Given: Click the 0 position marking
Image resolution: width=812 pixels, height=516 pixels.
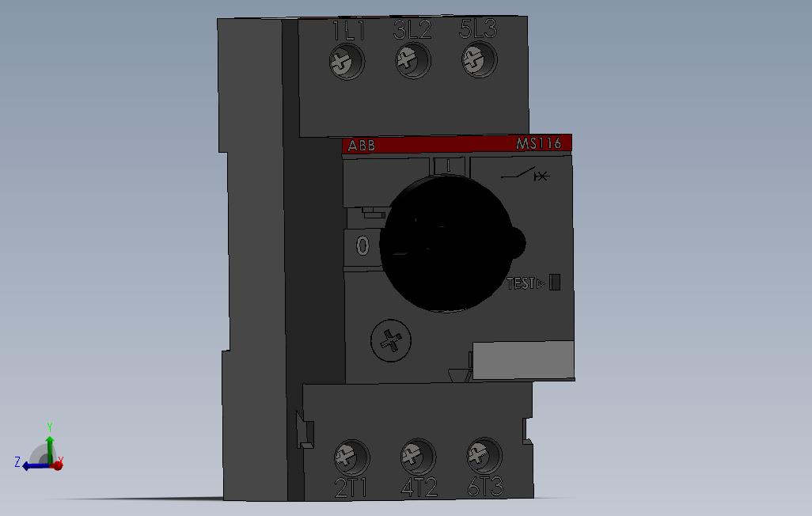Looking at the screenshot, I should pos(363,246).
